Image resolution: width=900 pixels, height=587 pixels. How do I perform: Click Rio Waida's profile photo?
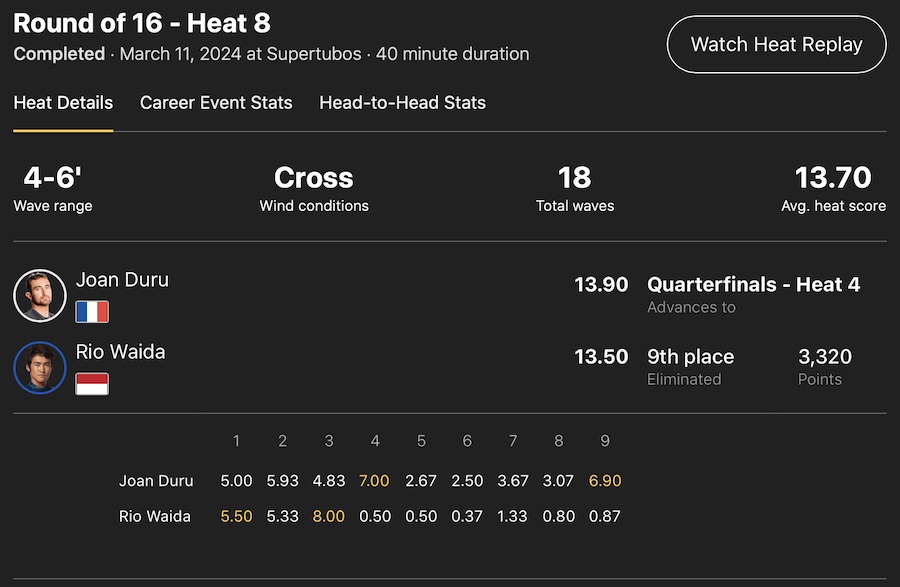tap(40, 369)
